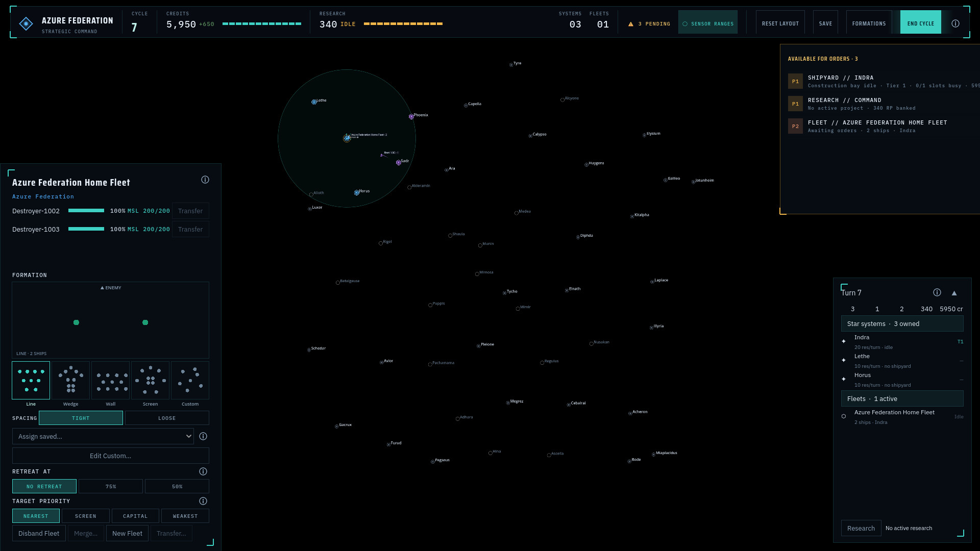Open Research // Command order entry
Image resolution: width=980 pixels, height=551 pixels.
884,104
